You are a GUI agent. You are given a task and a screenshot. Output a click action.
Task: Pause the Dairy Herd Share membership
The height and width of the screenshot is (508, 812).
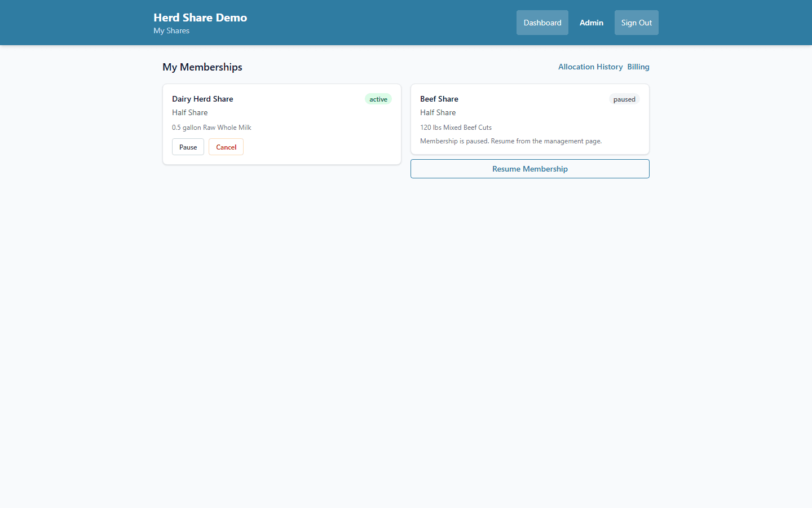pos(188,146)
